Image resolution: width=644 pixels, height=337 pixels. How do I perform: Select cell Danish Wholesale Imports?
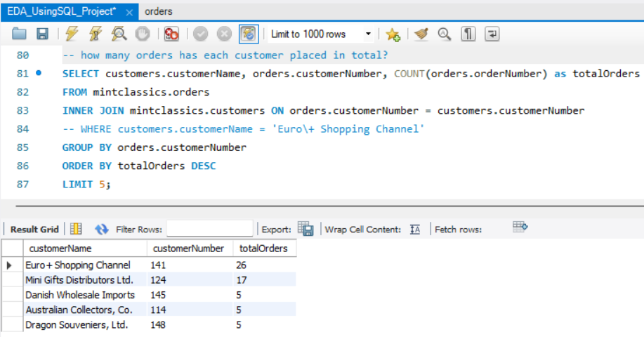pyautogui.click(x=85, y=295)
